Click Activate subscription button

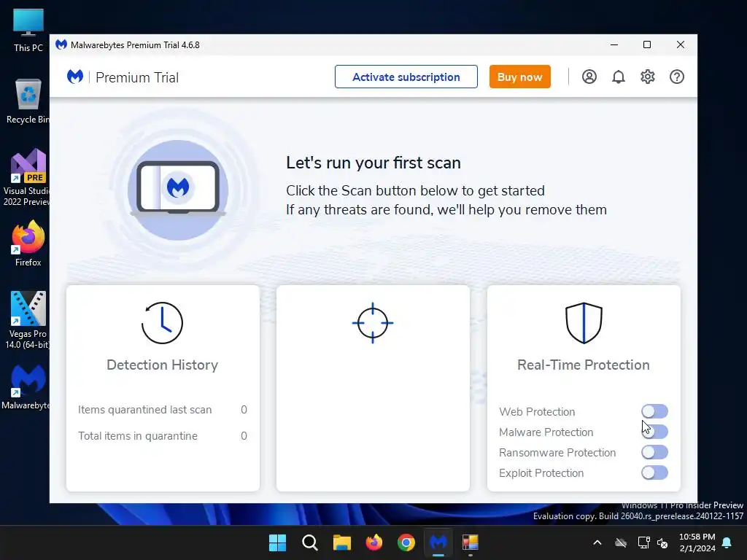coord(406,77)
